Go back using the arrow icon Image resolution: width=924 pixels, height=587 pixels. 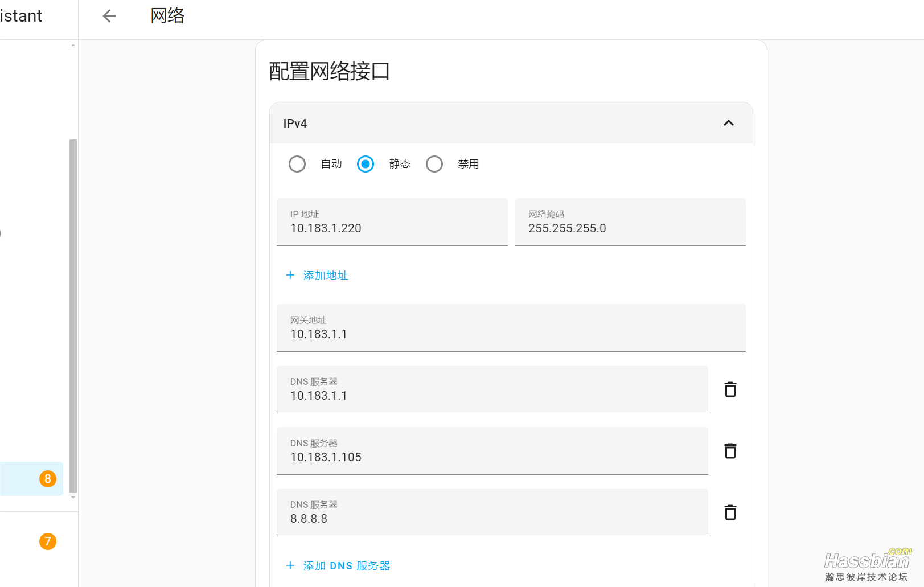(109, 16)
